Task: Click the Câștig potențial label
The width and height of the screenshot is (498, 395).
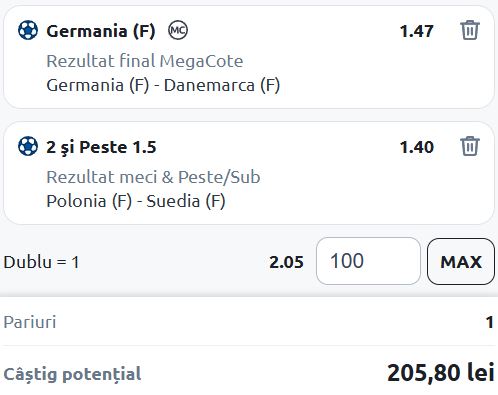Action: click(x=72, y=374)
